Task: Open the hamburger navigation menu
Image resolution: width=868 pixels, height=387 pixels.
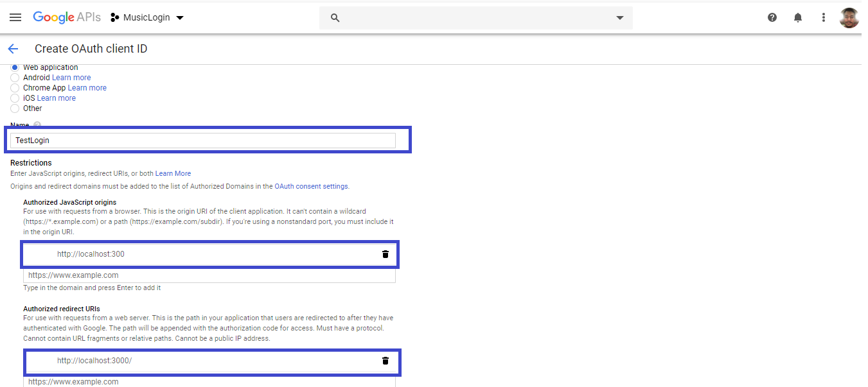Action: pyautogui.click(x=15, y=17)
